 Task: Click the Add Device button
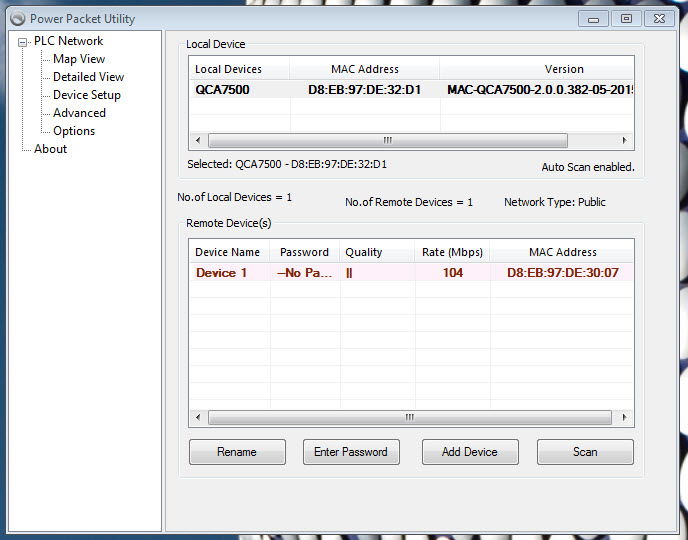click(x=470, y=452)
